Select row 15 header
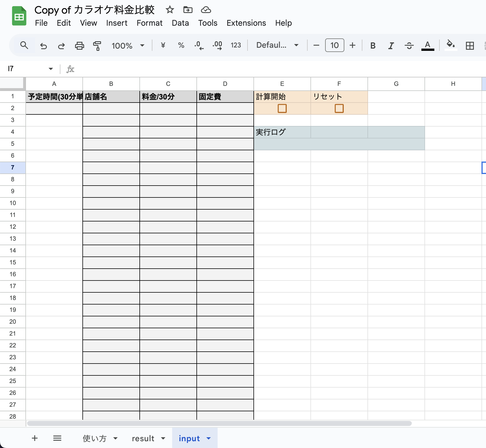Viewport: 486px width, 448px height. tap(13, 262)
